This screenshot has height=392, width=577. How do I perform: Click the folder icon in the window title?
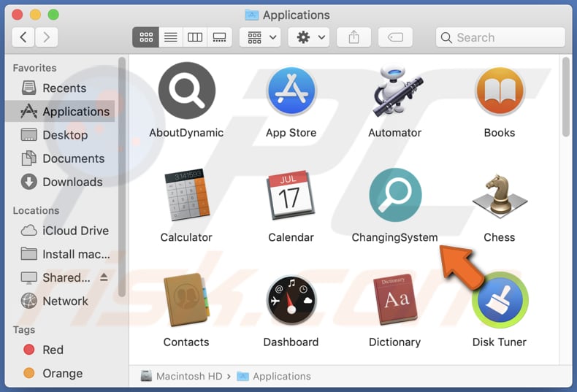252,15
